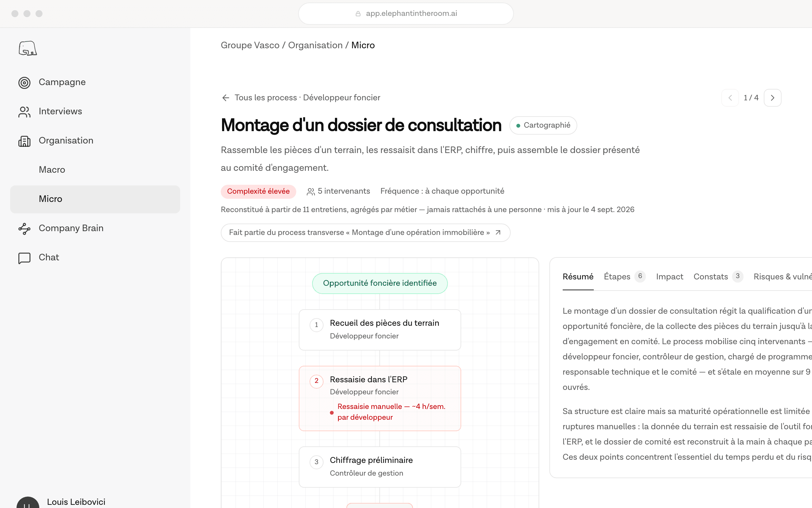The width and height of the screenshot is (812, 508).
Task: Click Micro breadcrumb text
Action: [x=363, y=45]
